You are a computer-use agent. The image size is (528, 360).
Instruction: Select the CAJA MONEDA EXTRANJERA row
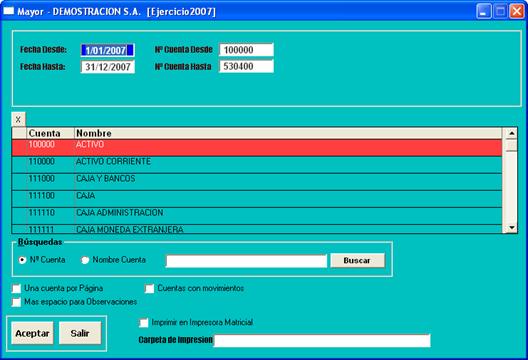point(257,229)
